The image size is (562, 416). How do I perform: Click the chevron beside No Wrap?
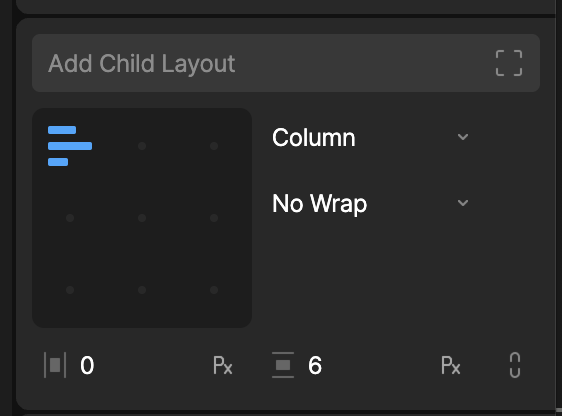click(x=463, y=203)
